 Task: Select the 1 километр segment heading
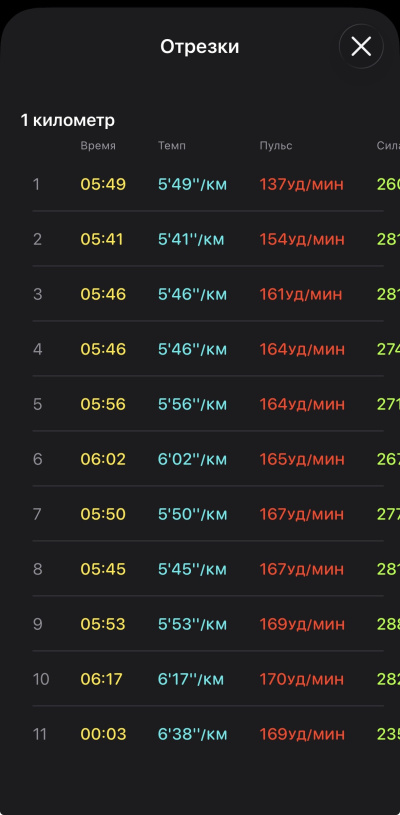(x=68, y=121)
